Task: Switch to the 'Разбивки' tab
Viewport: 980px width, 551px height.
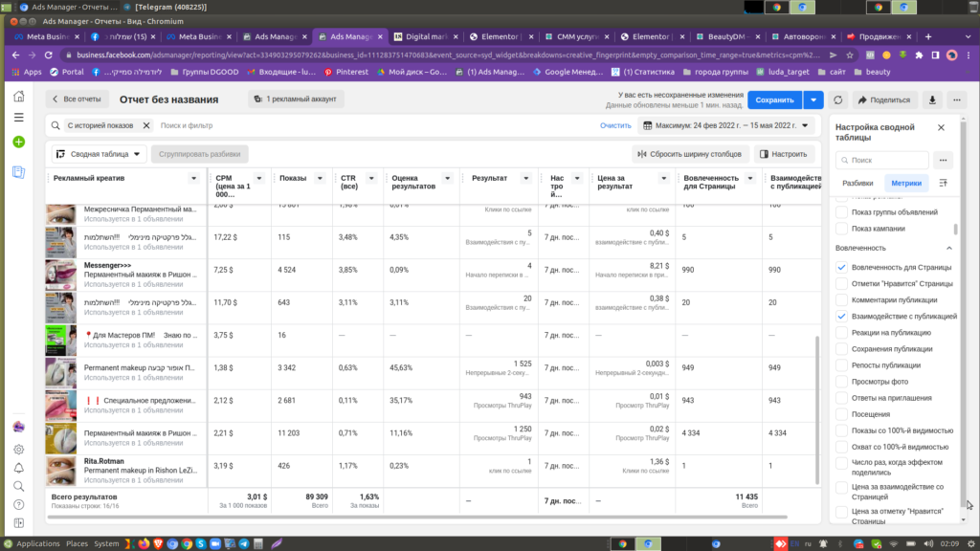Action: [x=857, y=183]
